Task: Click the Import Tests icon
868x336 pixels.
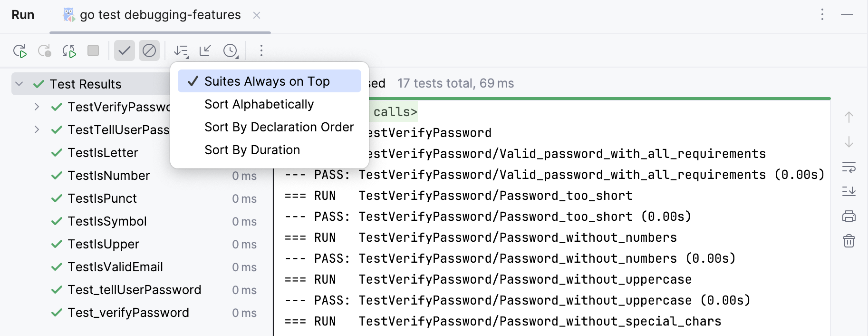Action: (x=205, y=50)
